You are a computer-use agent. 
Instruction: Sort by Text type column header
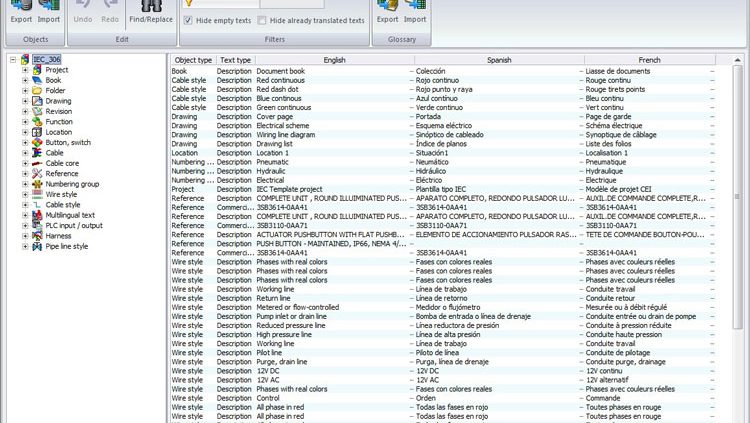pyautogui.click(x=235, y=60)
